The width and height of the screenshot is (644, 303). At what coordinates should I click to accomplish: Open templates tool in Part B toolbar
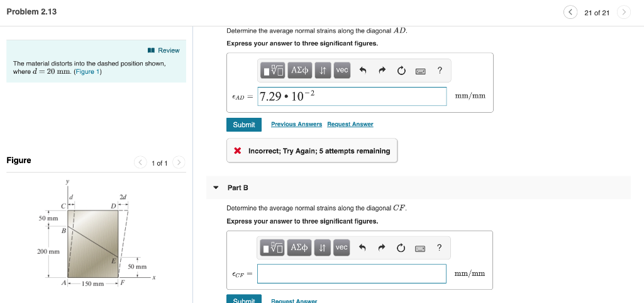(x=273, y=248)
